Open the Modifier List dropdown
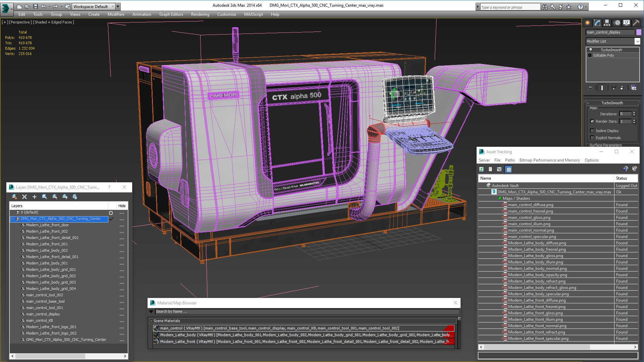The image size is (644, 362). [637, 41]
